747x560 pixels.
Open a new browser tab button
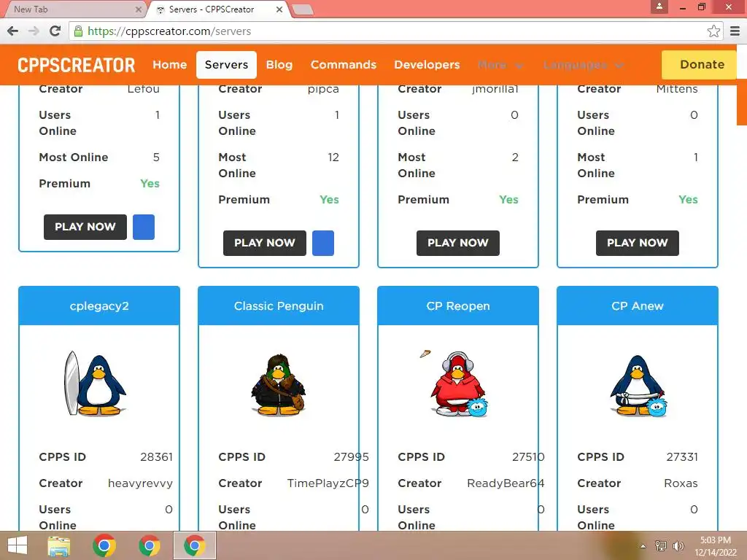(302, 9)
